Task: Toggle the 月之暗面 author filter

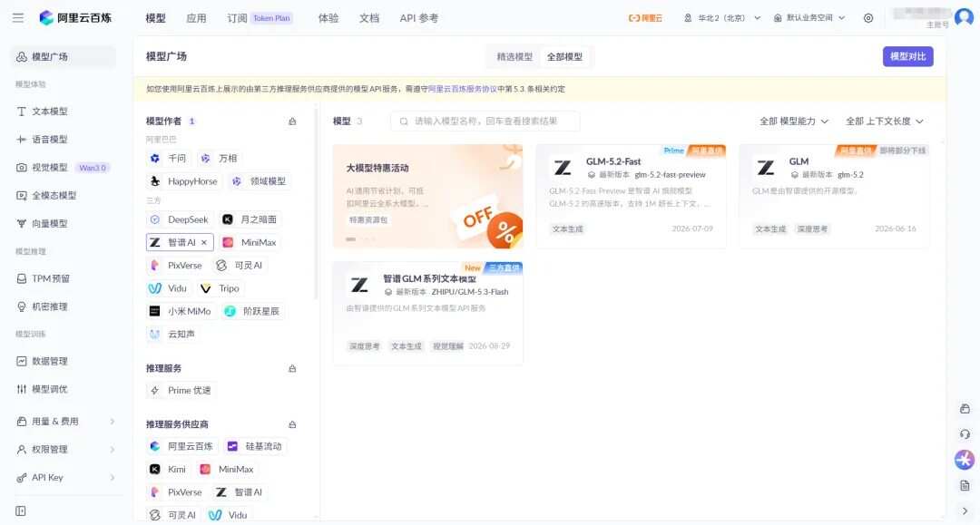Action: [250, 219]
